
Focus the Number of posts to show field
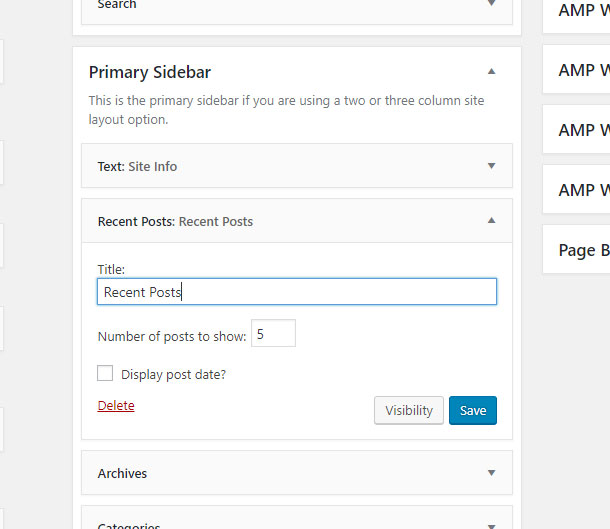273,334
